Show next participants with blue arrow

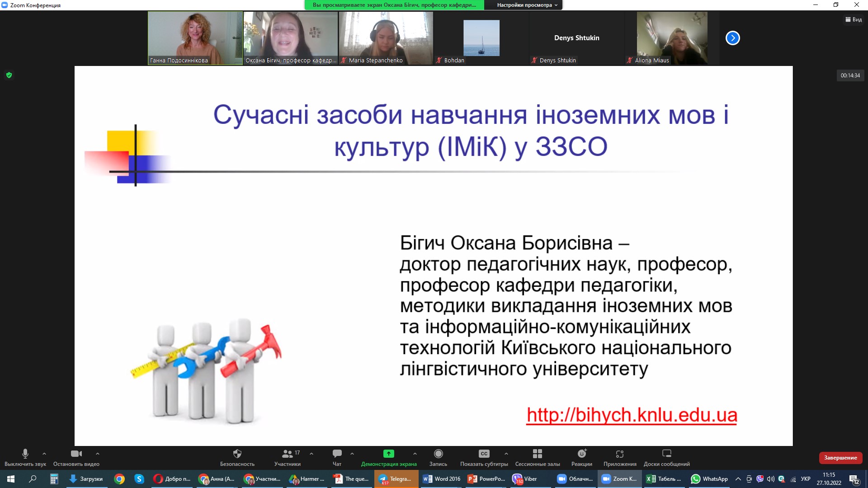click(732, 38)
